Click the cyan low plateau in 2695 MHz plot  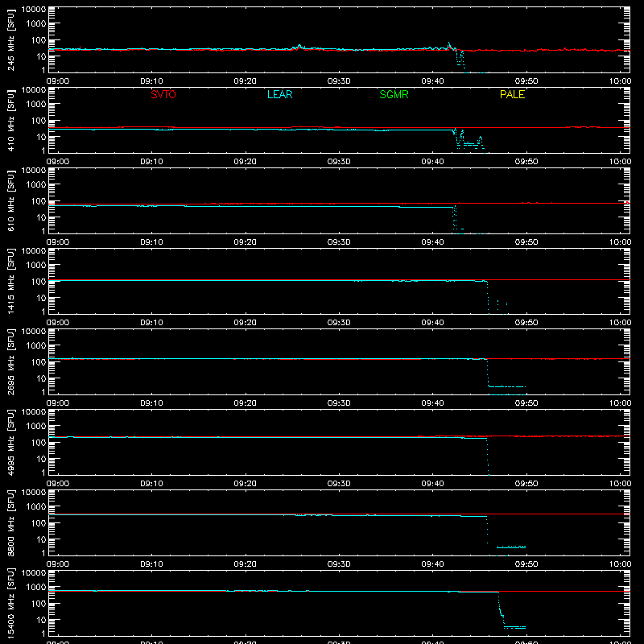tap(507, 386)
